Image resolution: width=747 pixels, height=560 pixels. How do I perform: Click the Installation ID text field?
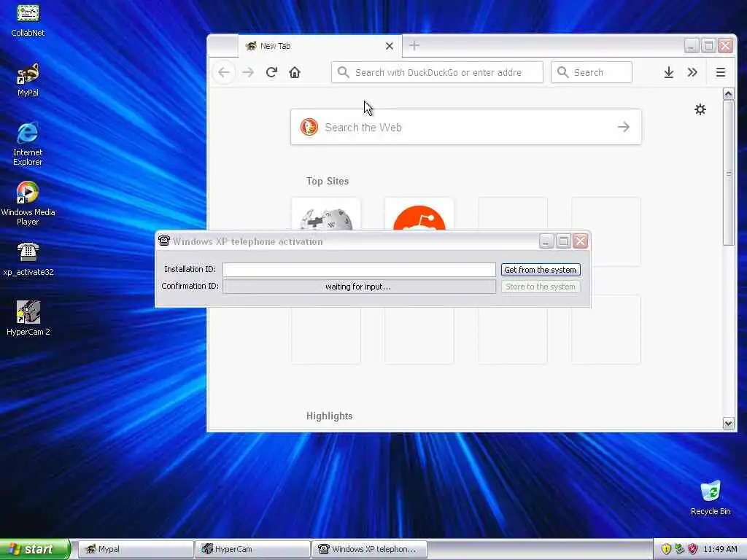(359, 270)
